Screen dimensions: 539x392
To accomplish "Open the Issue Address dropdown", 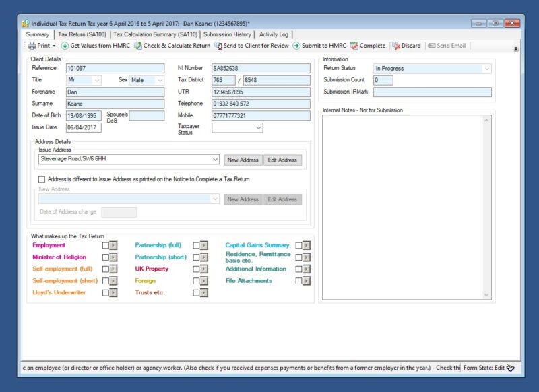I will coord(215,160).
